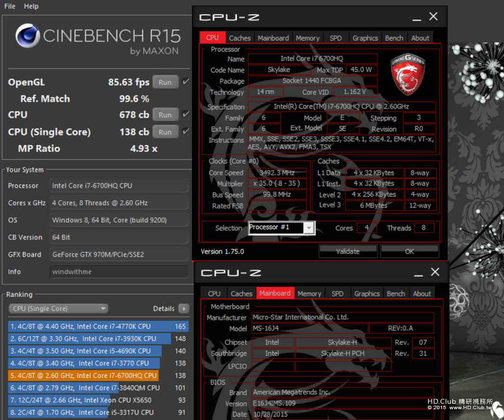Select ranking row Intel Core i7-3930K CPU
The image size is (504, 420).
tap(98, 338)
